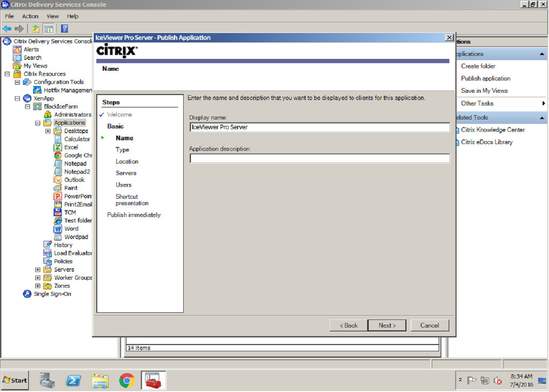Collapse the Applications tree node
The height and width of the screenshot is (392, 549).
[x=38, y=123]
